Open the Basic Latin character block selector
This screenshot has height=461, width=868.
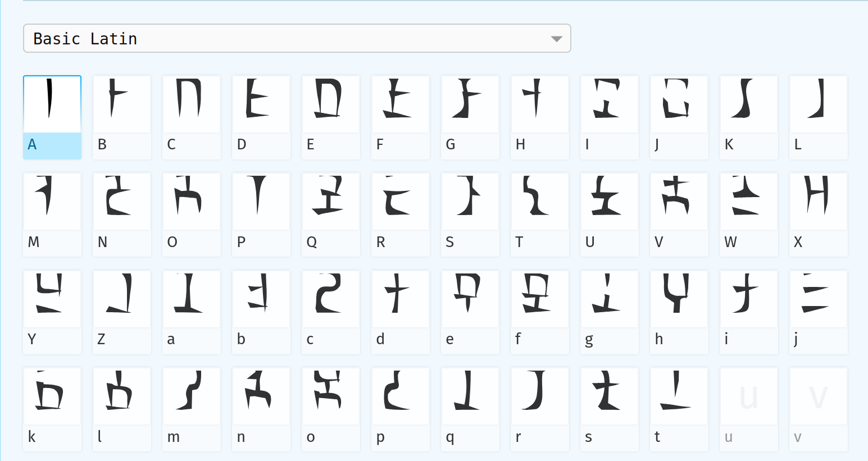297,38
